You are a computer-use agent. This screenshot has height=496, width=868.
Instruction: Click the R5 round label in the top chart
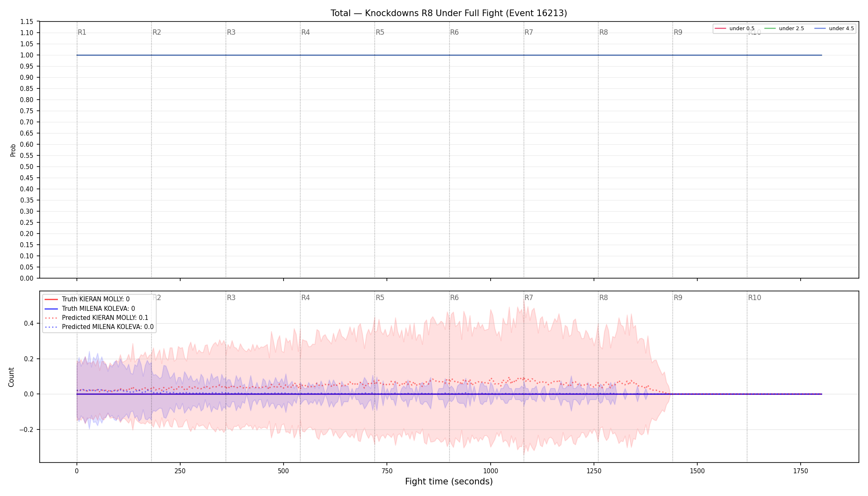380,32
